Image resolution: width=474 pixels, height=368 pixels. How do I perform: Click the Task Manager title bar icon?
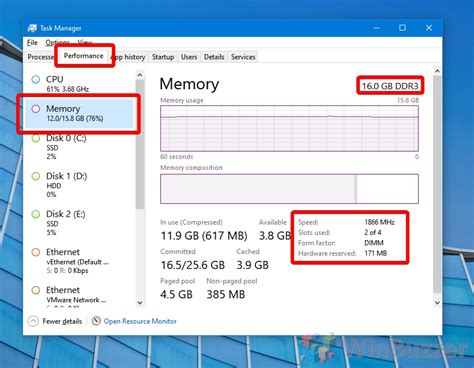coord(32,28)
